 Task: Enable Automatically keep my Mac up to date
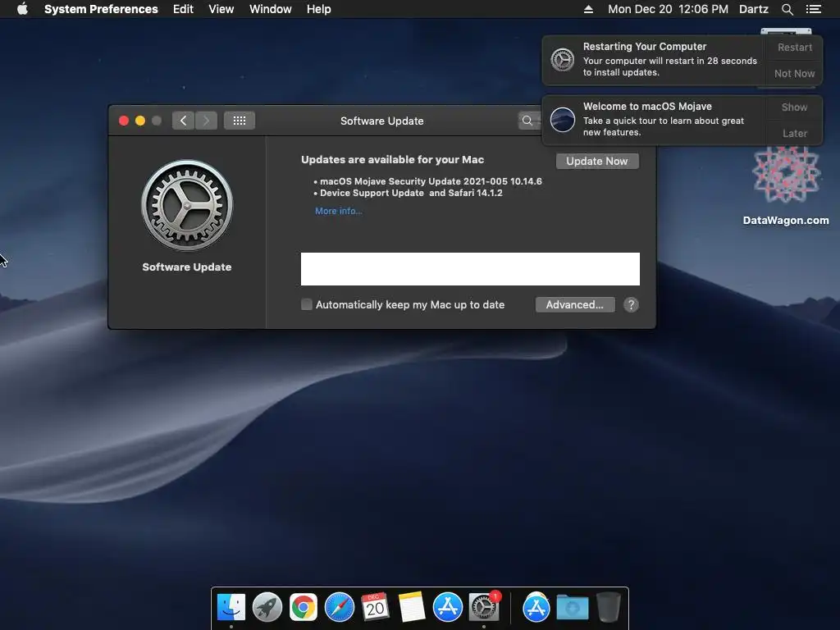[307, 305]
